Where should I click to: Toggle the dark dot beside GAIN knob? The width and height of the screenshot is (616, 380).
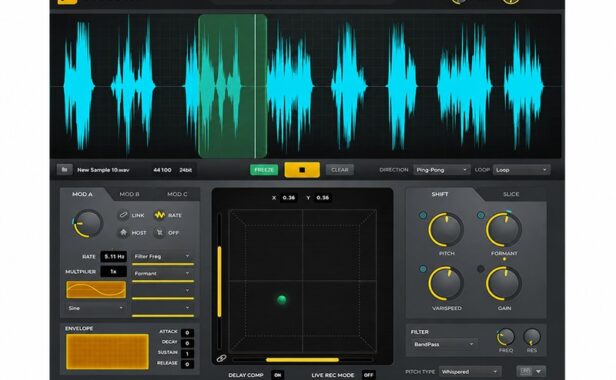tap(480, 269)
